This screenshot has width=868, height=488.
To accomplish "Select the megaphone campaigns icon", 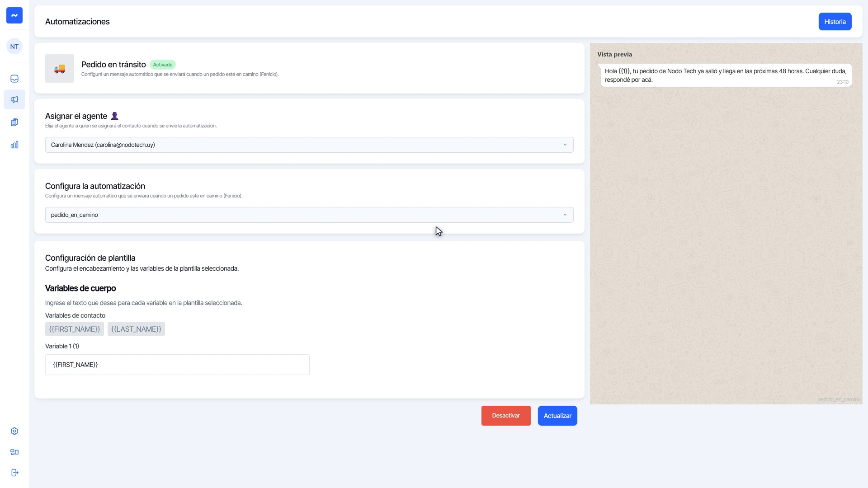I will coord(14,99).
